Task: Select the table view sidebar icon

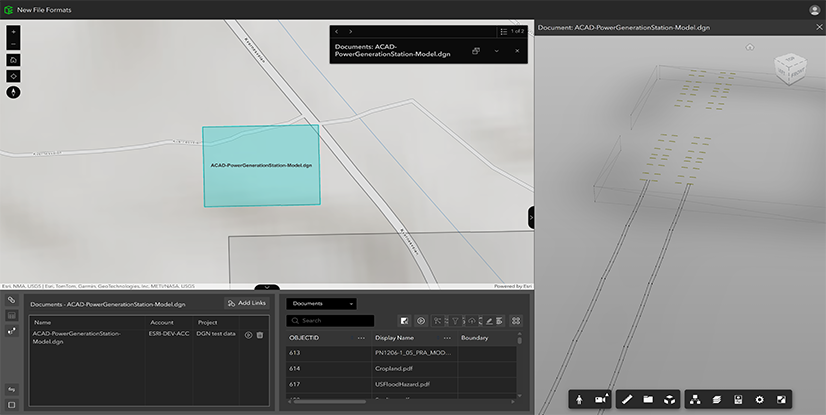Action: coord(12,315)
